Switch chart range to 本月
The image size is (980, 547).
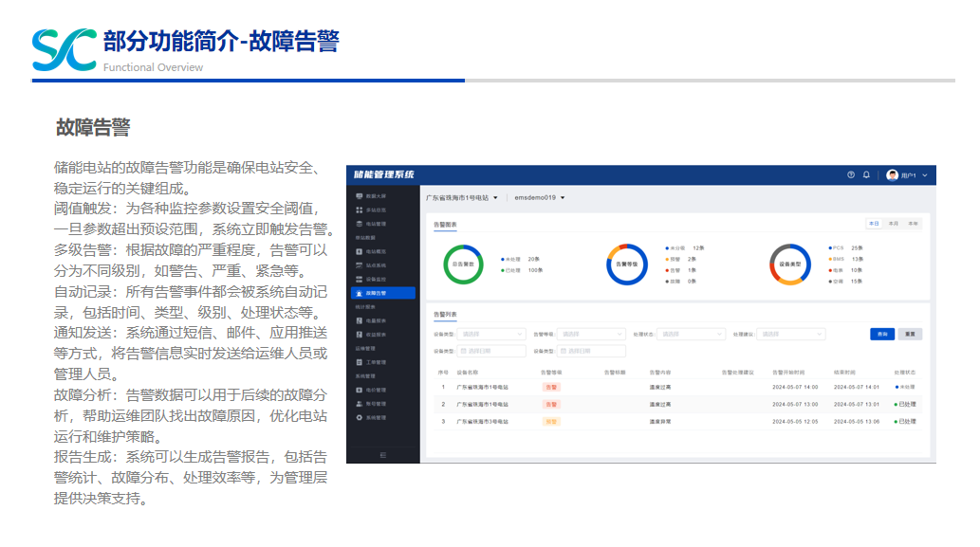(893, 224)
